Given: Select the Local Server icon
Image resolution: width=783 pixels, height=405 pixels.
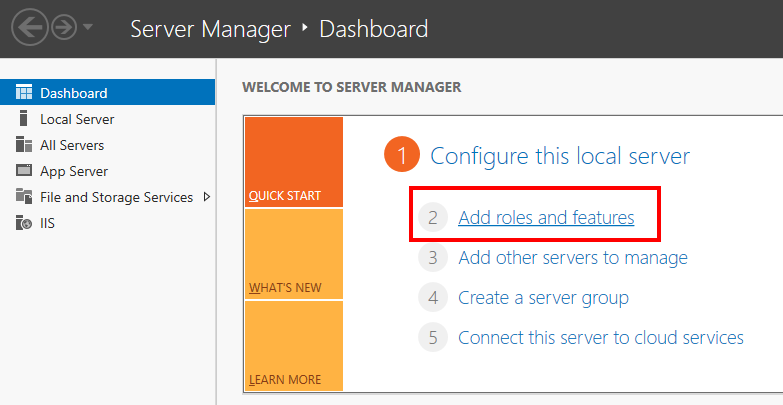Looking at the screenshot, I should coord(24,119).
